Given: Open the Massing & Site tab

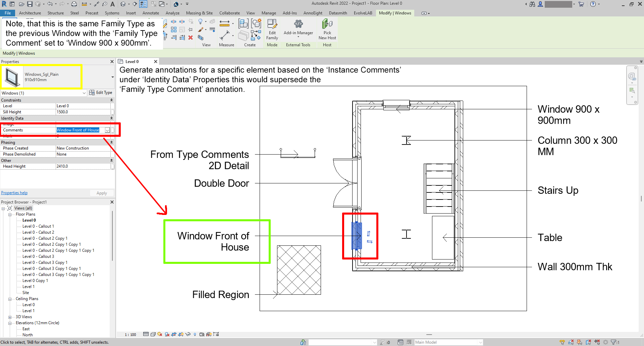Looking at the screenshot, I should 199,13.
